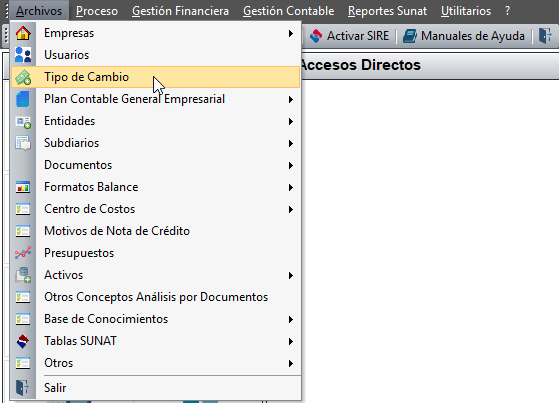The width and height of the screenshot is (559, 403).
Task: Open the Gestión Financiera menu
Action: click(x=180, y=11)
